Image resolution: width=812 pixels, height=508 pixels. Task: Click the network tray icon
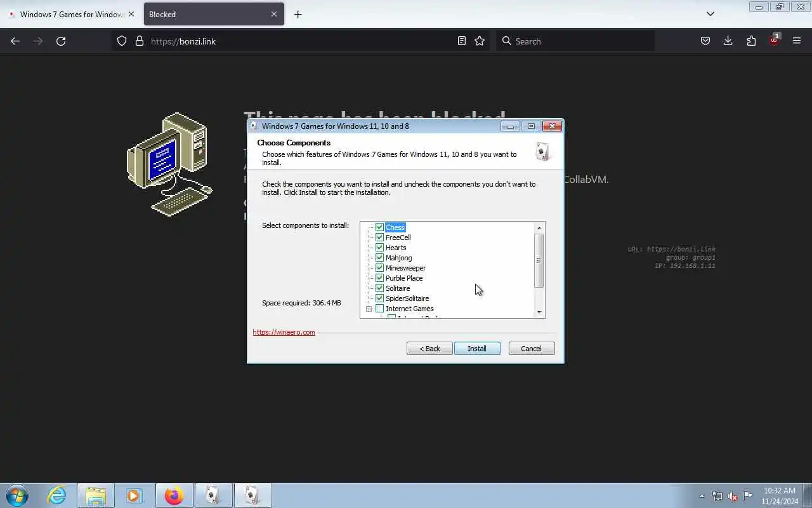coord(717,496)
